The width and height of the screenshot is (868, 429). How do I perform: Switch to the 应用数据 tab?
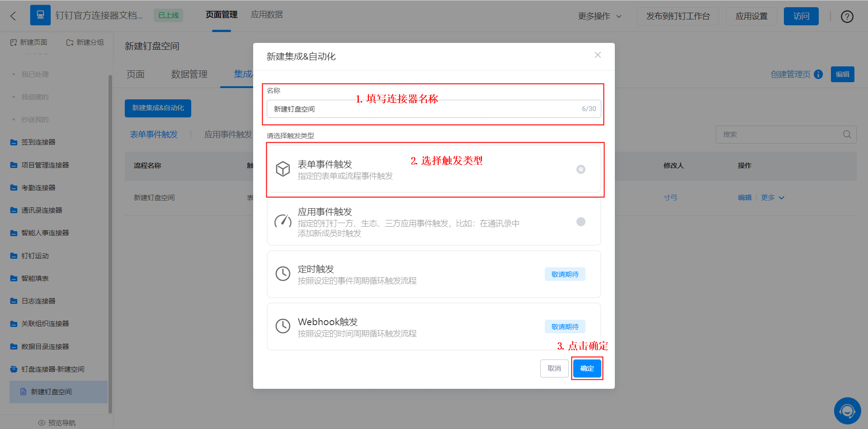coord(267,15)
